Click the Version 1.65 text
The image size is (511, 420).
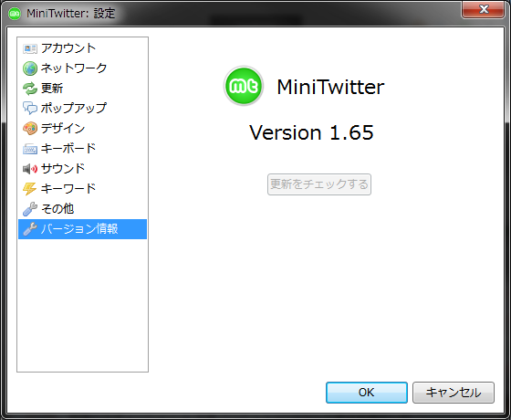[x=311, y=132]
